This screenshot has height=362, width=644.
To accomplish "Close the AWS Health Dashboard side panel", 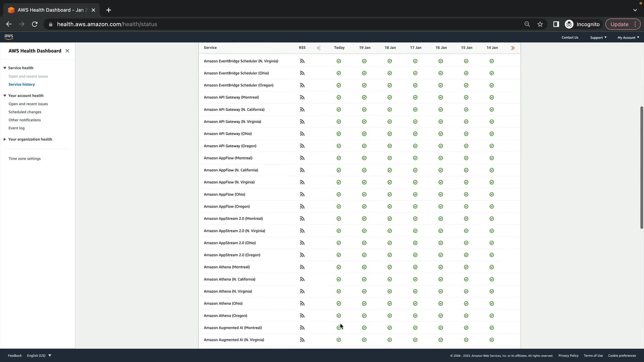I will tap(67, 51).
